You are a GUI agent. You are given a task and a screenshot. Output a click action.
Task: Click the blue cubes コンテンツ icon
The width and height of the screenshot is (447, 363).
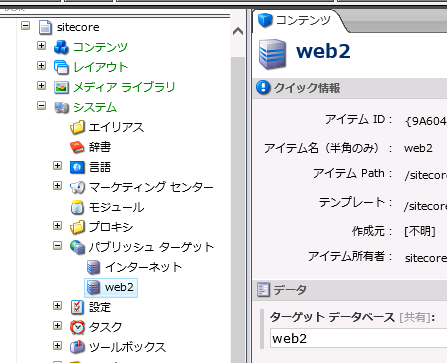point(61,47)
